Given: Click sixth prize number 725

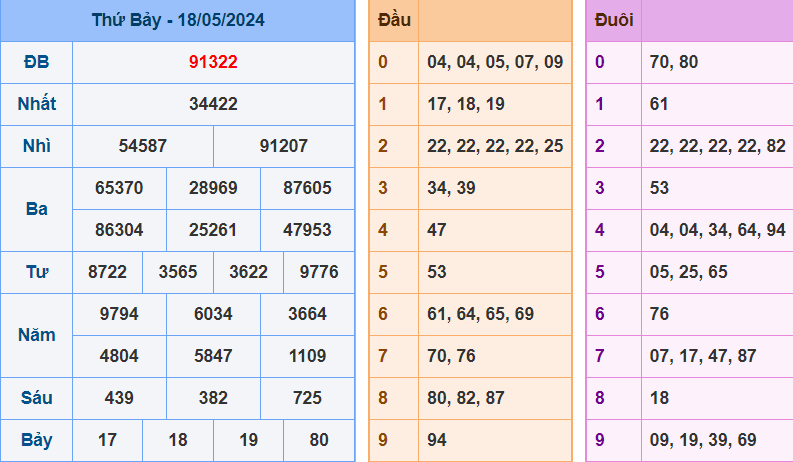Looking at the screenshot, I should (307, 398).
